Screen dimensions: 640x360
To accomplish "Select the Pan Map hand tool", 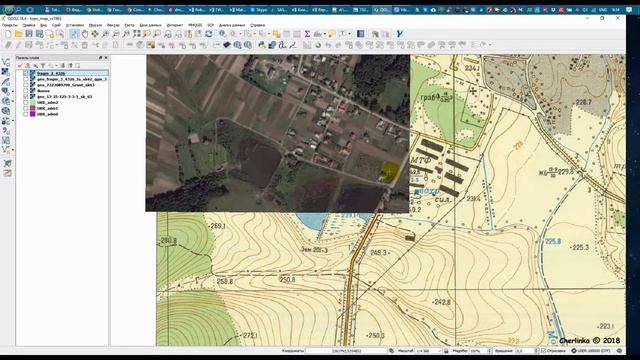I will (x=84, y=34).
